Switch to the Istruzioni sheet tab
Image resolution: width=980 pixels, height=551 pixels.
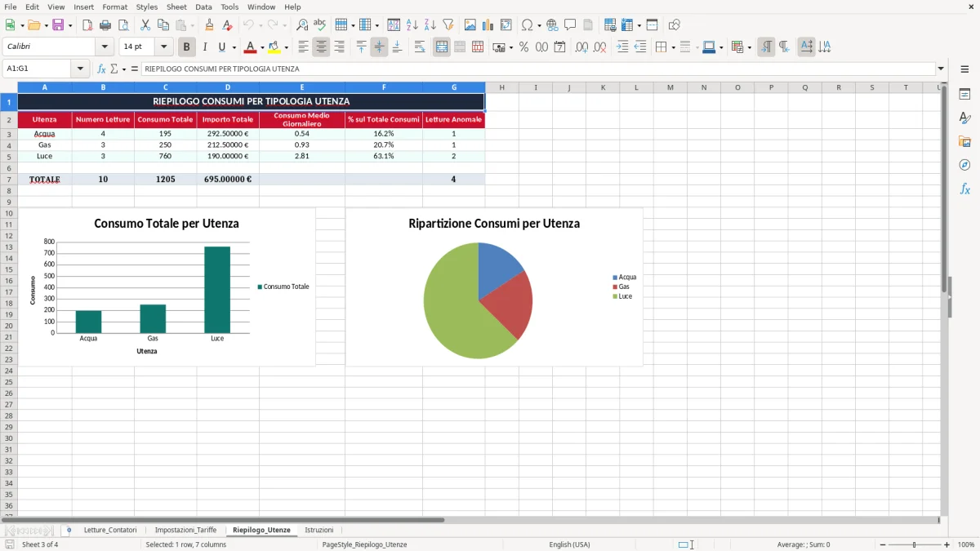tap(319, 530)
